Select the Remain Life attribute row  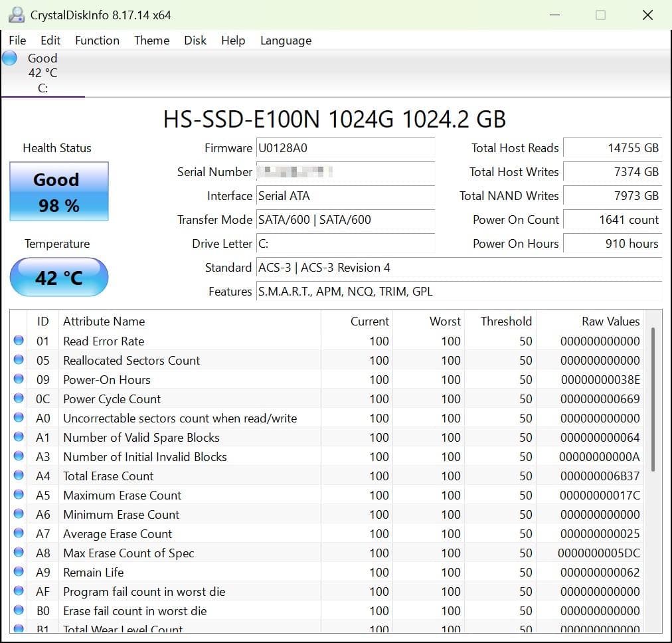coord(327,573)
